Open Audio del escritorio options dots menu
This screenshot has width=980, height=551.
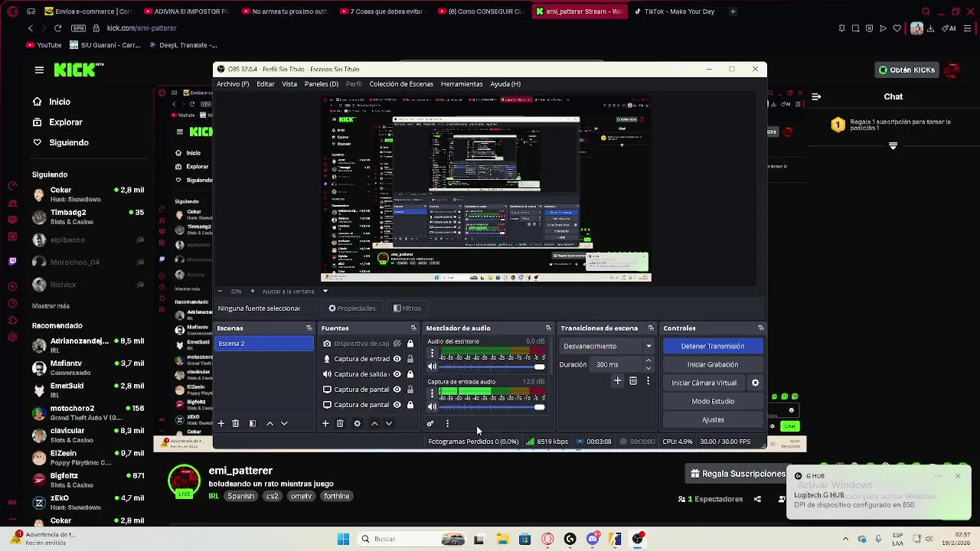tap(432, 354)
